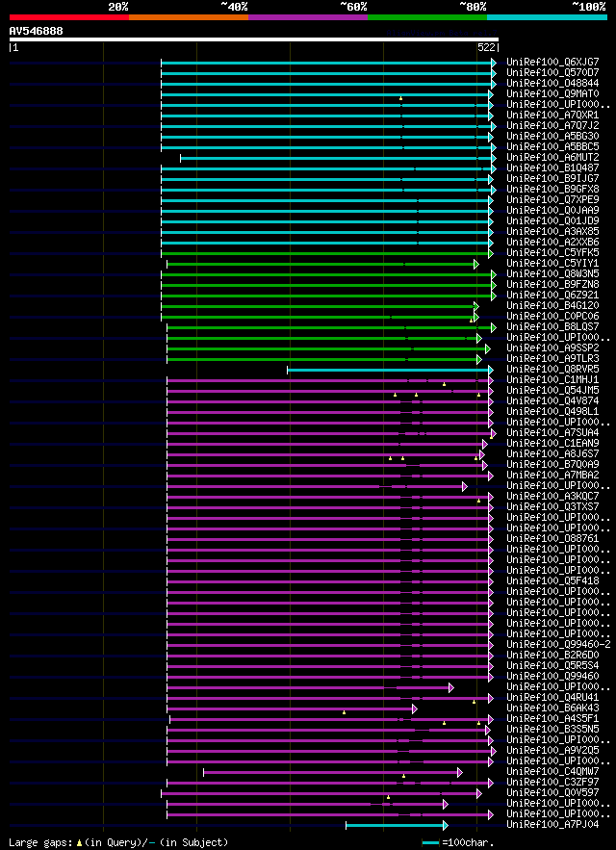Choose the UniRef100_O88761 entry
Viewport: 616px width, 850px height.
[552, 537]
